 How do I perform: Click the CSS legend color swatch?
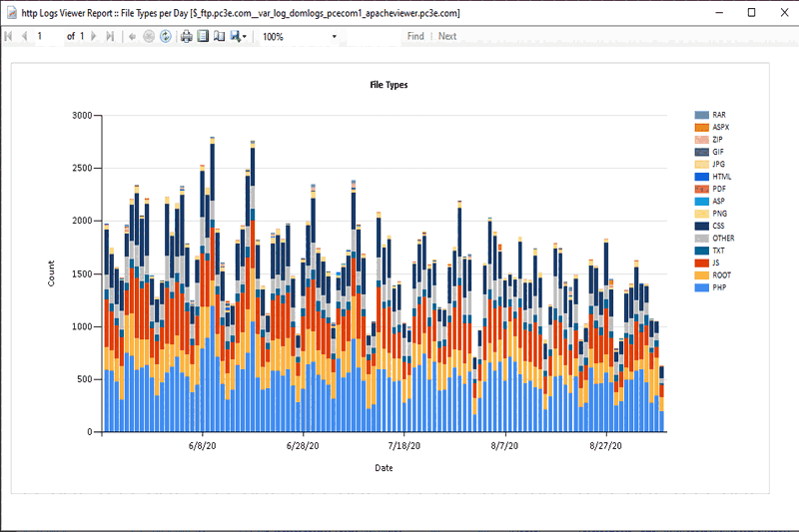pyautogui.click(x=701, y=226)
